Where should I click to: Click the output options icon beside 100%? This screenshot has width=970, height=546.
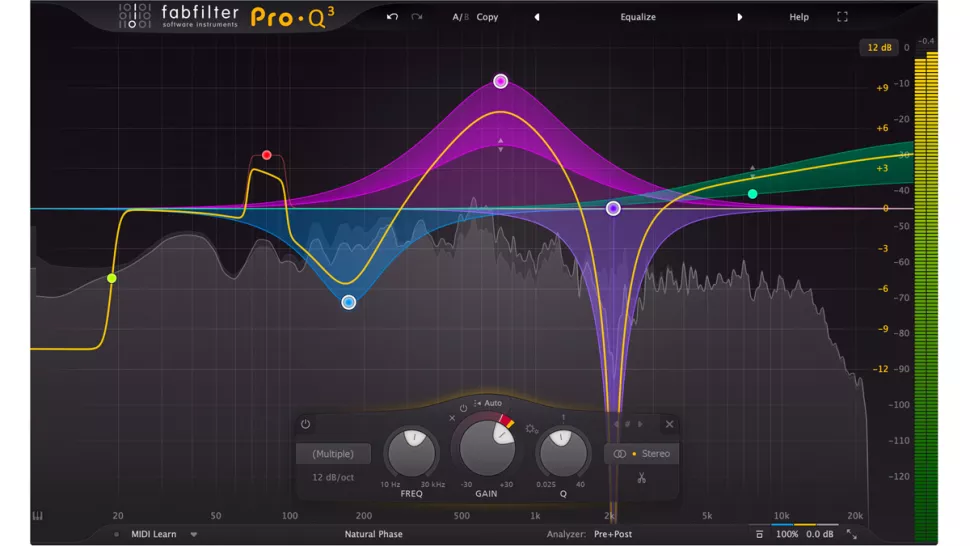(760, 535)
